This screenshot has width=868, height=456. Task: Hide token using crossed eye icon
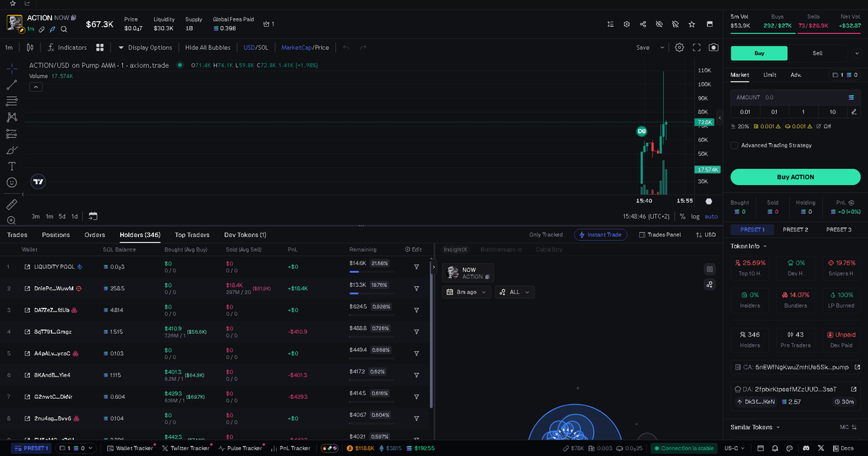pyautogui.click(x=659, y=24)
